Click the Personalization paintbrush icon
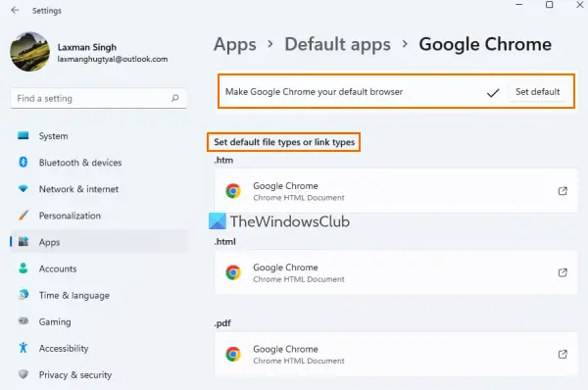Viewport: 588px width, 390px height. click(24, 216)
